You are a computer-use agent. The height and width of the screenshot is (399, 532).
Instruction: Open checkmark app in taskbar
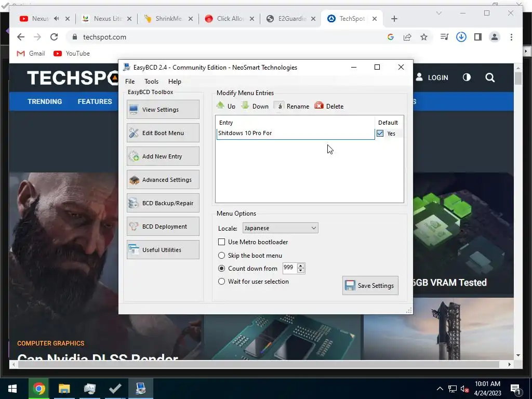coord(115,389)
